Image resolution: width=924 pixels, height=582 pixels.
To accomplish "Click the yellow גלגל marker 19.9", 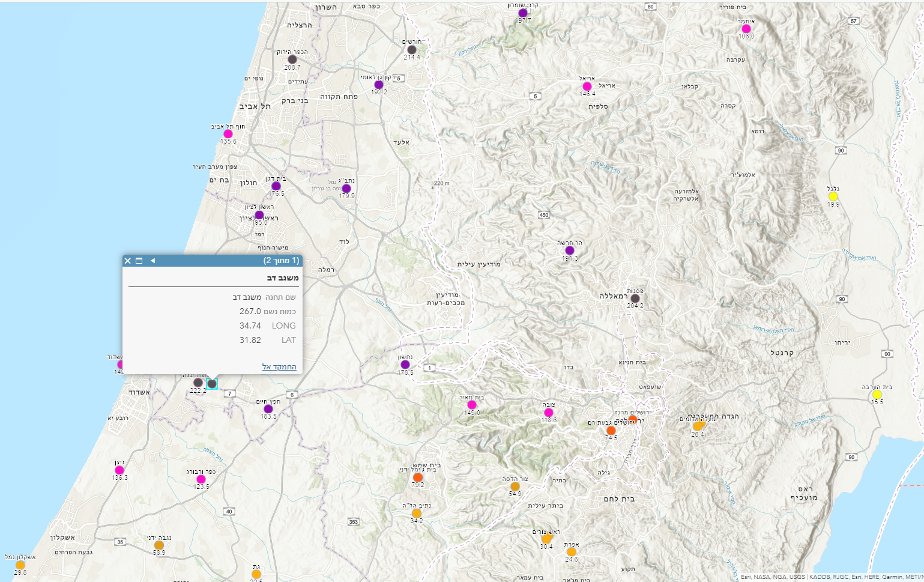I will (x=833, y=196).
